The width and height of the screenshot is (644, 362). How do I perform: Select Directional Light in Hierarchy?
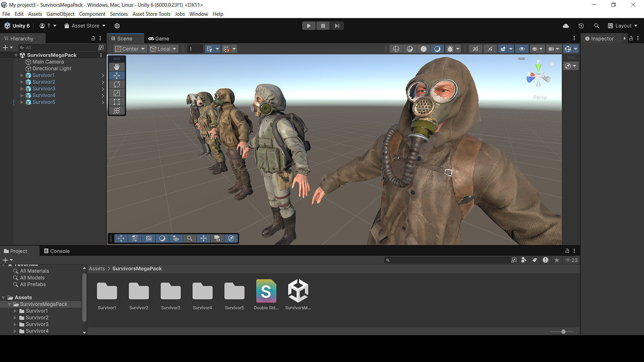pos(52,68)
